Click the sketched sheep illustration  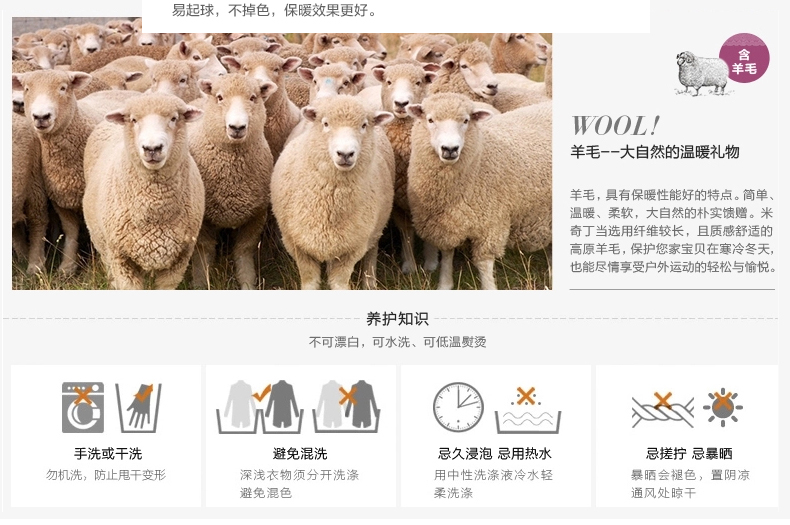[x=700, y=73]
